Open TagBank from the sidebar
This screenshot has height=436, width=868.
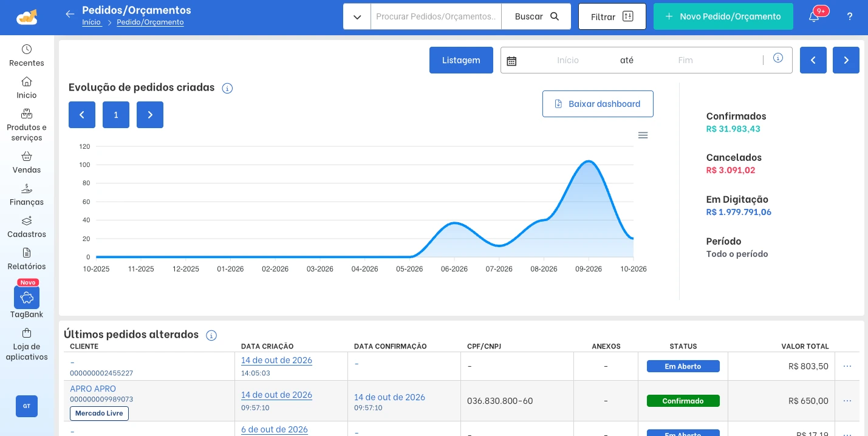[x=27, y=302]
